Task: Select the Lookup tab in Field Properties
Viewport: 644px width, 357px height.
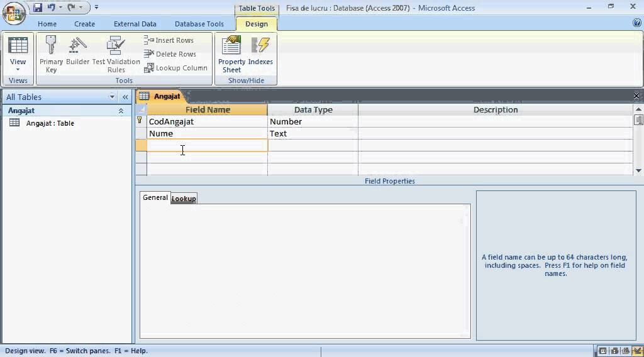Action: pos(184,199)
